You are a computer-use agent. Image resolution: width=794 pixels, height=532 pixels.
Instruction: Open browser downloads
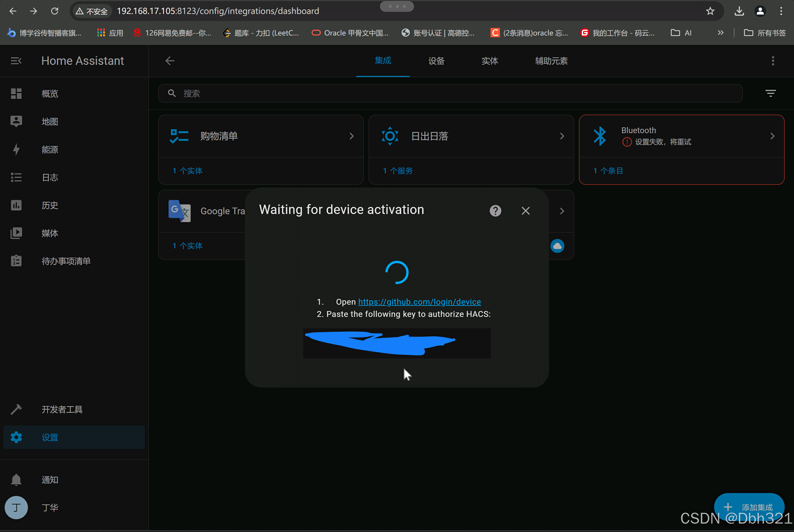pos(739,11)
